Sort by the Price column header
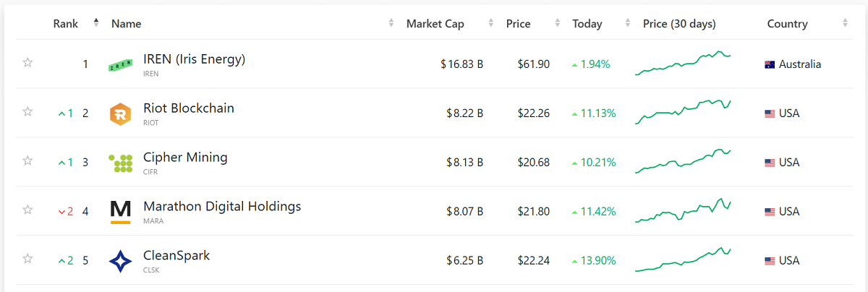The width and height of the screenshot is (868, 292). point(518,24)
